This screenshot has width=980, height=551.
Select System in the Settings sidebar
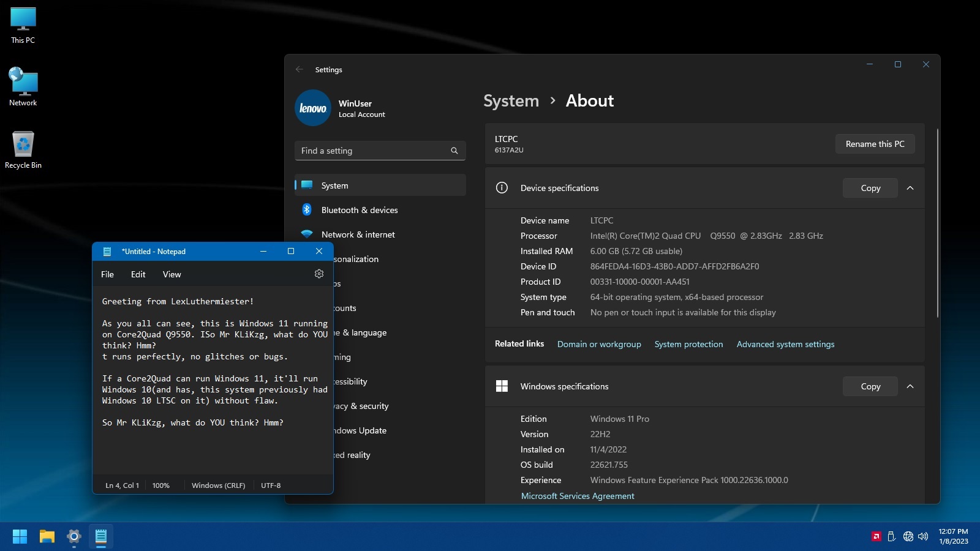click(380, 185)
